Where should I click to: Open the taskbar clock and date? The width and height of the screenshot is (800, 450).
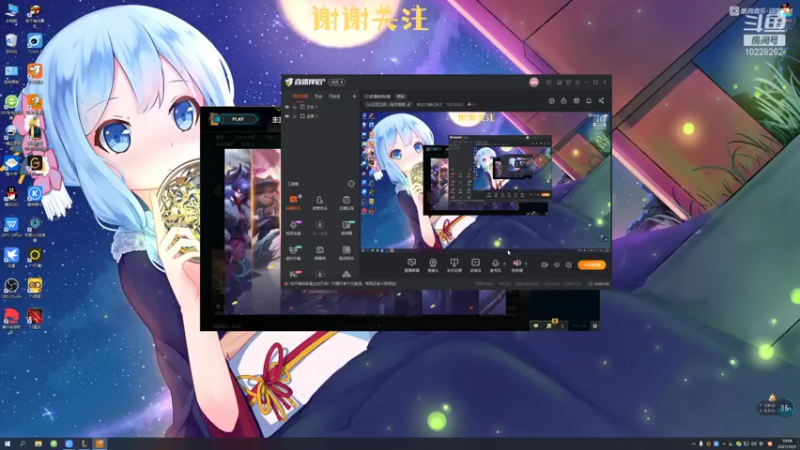787,443
